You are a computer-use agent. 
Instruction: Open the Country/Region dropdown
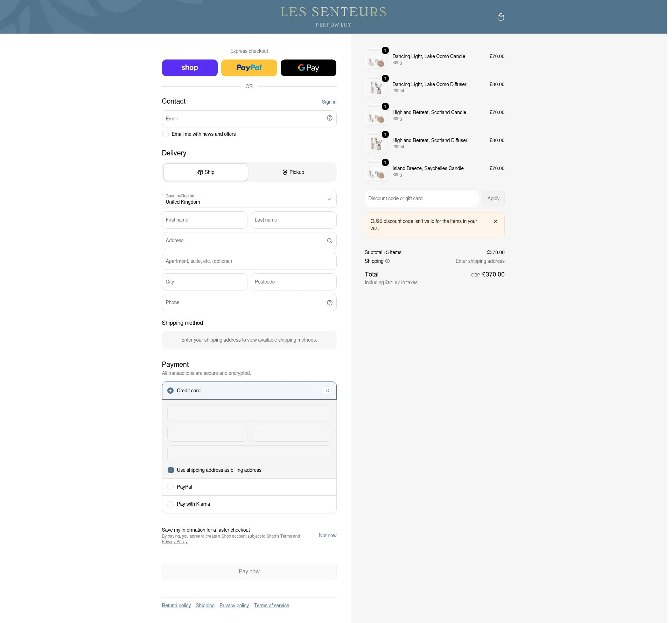pyautogui.click(x=249, y=199)
